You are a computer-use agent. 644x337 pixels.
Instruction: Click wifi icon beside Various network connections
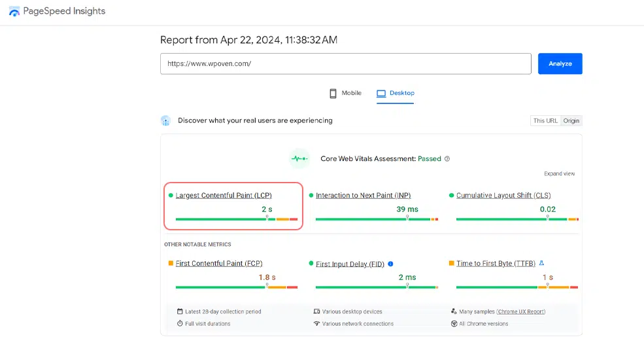pos(316,323)
